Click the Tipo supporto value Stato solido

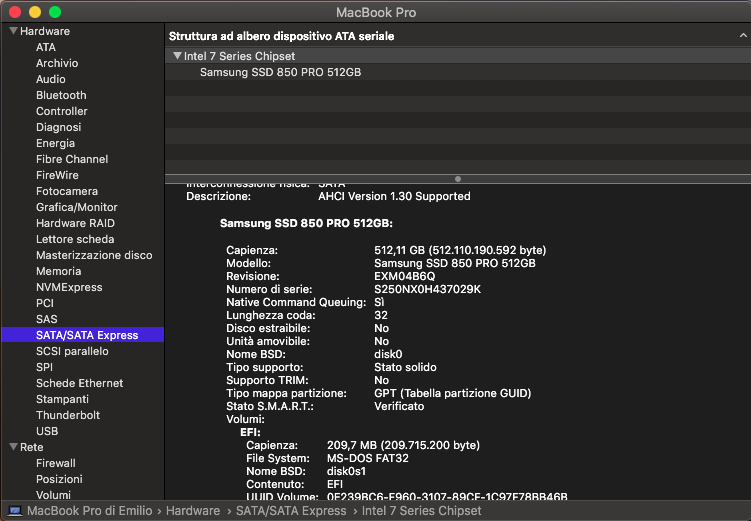[405, 367]
